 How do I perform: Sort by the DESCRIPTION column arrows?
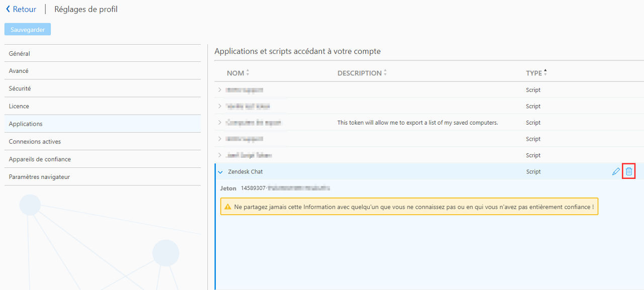click(385, 73)
